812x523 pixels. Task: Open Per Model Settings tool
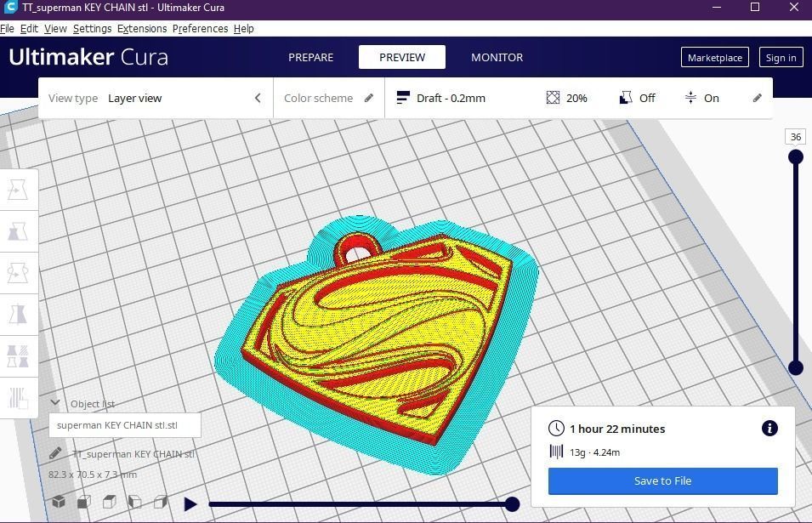(18, 356)
